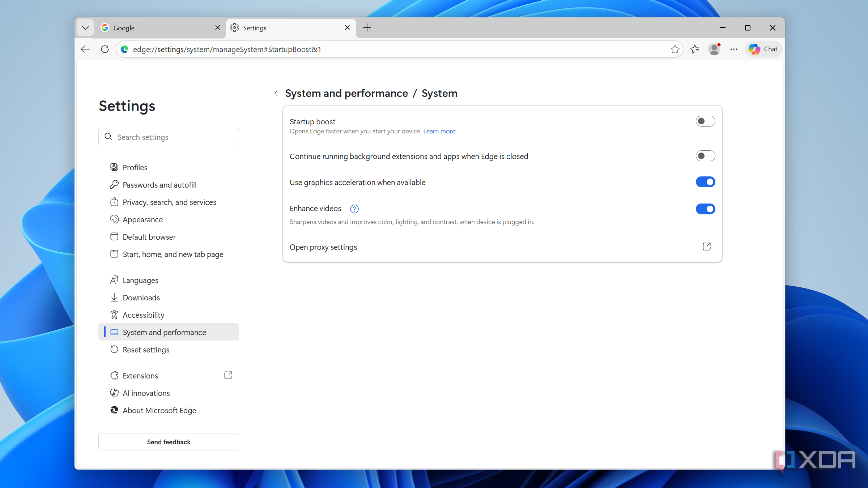This screenshot has width=868, height=488.
Task: Open Privacy, search, and services
Action: pyautogui.click(x=169, y=202)
